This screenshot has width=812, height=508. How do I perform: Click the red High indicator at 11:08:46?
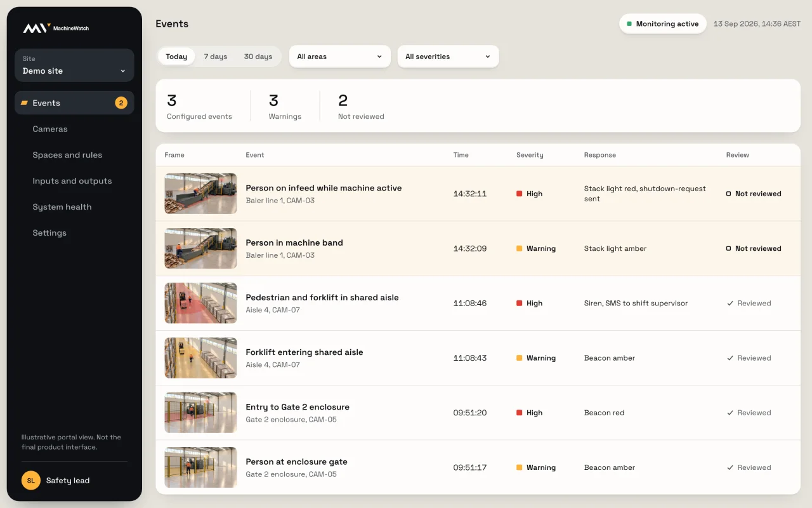[x=519, y=304]
